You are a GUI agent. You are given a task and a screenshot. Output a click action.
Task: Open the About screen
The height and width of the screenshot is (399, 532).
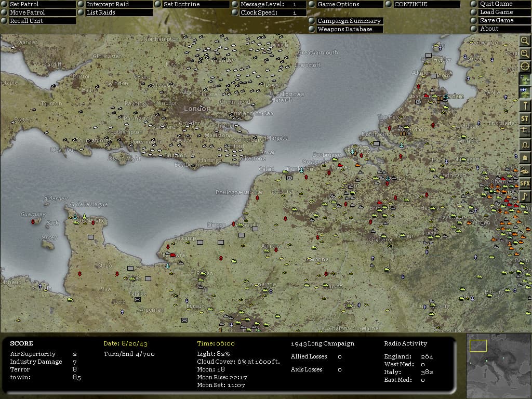(x=505, y=29)
